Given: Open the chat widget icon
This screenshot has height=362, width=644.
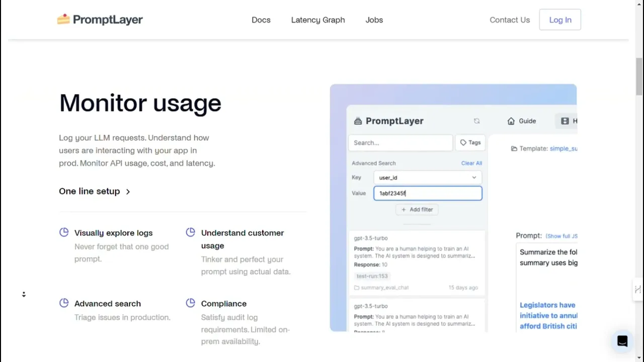Looking at the screenshot, I should pyautogui.click(x=622, y=341).
